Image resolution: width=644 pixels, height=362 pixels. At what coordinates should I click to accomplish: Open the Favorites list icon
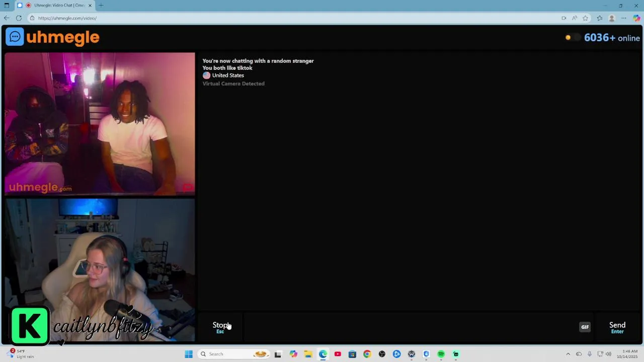point(600,18)
